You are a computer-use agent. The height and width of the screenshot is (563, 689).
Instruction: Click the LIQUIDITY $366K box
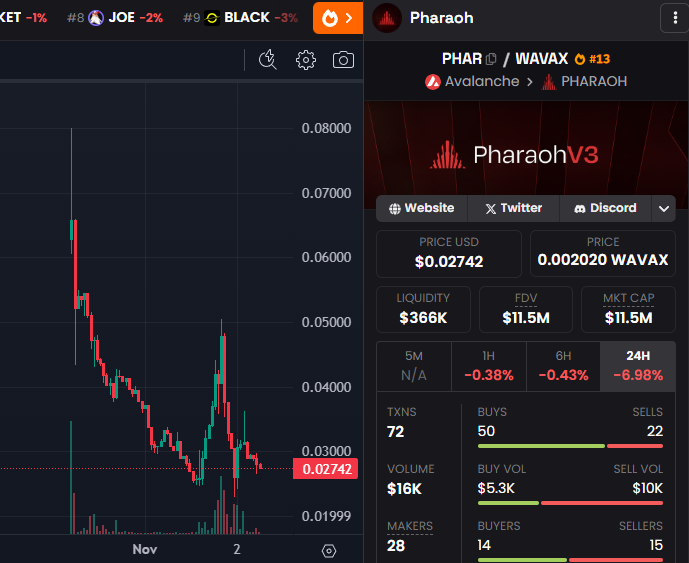point(423,309)
